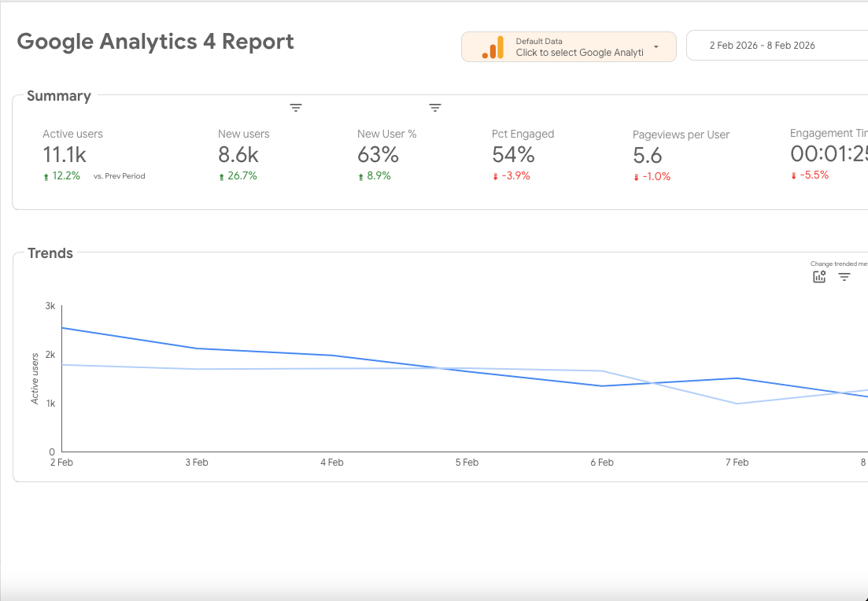Click the filter icon in the Trends panel
Viewport: 868px width, 601px height.
844,277
